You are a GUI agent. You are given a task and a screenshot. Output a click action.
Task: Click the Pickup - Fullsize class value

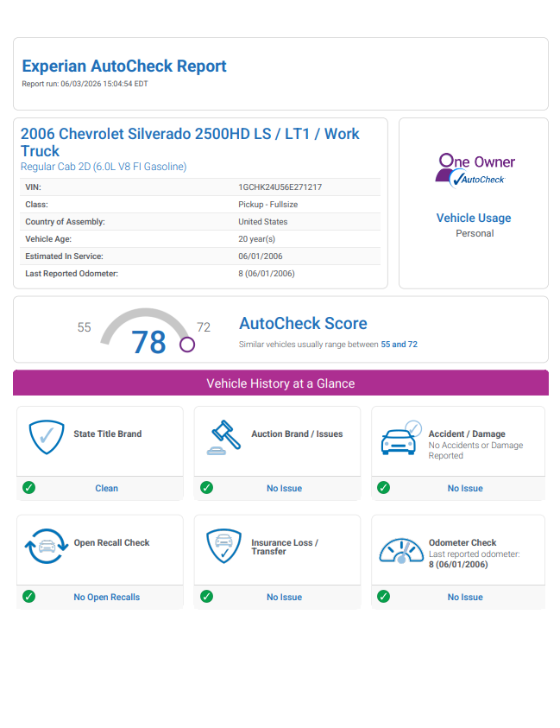coord(268,205)
